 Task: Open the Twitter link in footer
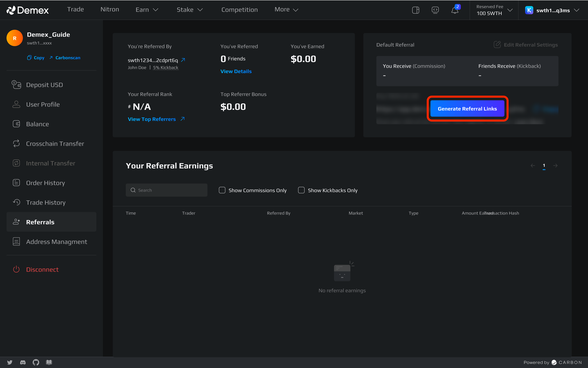click(10, 362)
